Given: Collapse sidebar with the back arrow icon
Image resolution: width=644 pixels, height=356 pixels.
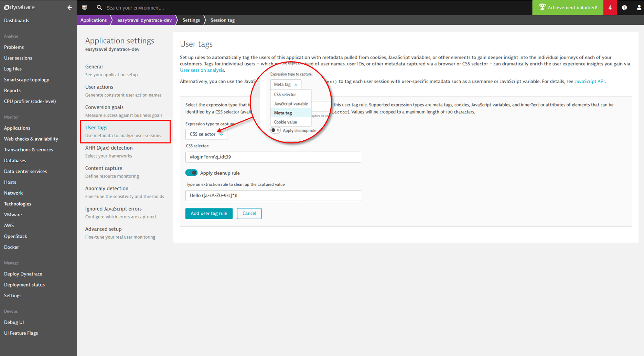Looking at the screenshot, I should pos(70,7).
